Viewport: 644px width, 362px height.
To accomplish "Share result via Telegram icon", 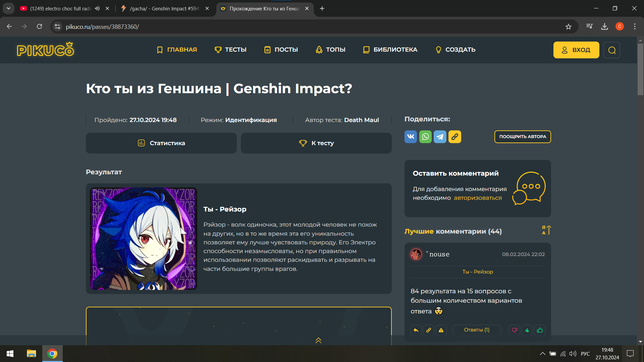I will click(x=440, y=137).
